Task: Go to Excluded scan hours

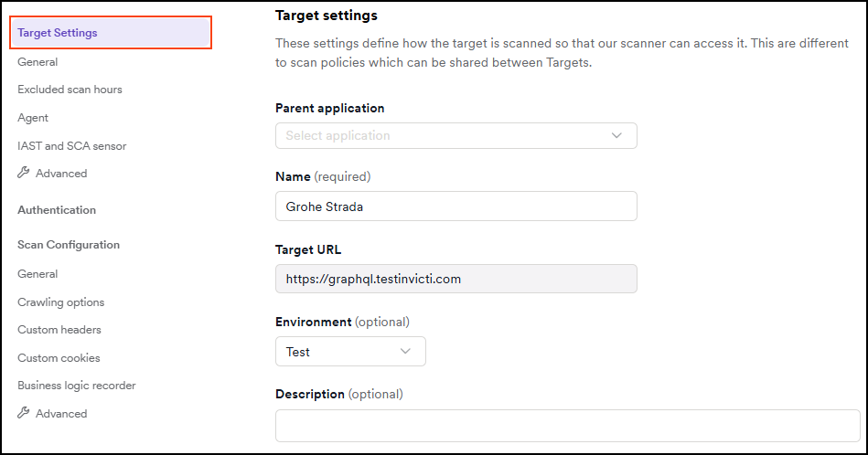Action: [70, 90]
